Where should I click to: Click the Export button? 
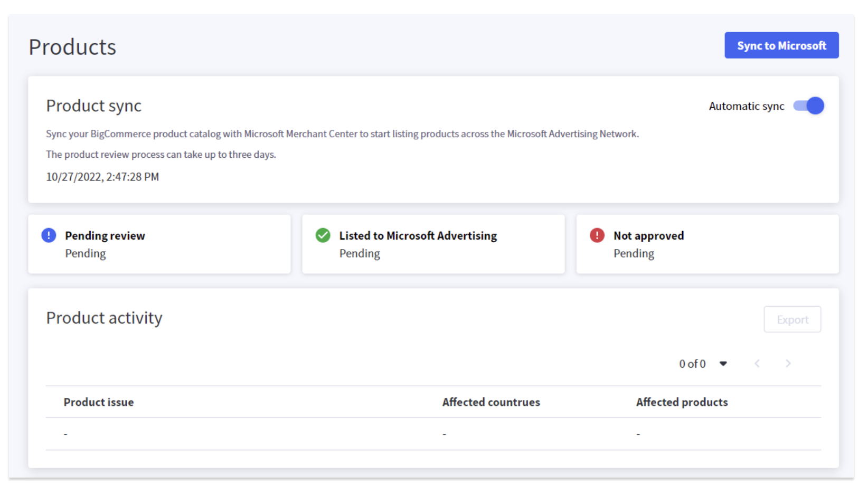[792, 320]
